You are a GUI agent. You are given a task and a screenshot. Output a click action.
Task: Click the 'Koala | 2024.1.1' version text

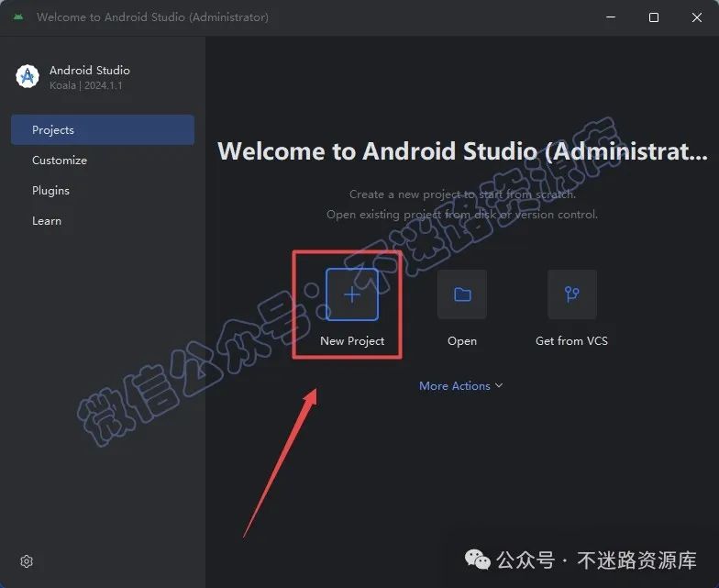coord(86,85)
